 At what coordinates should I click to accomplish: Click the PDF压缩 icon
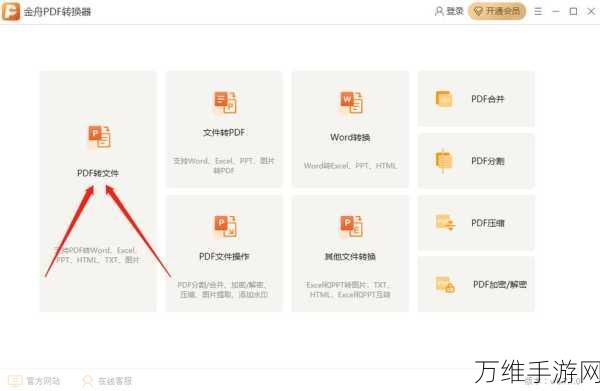tap(445, 223)
